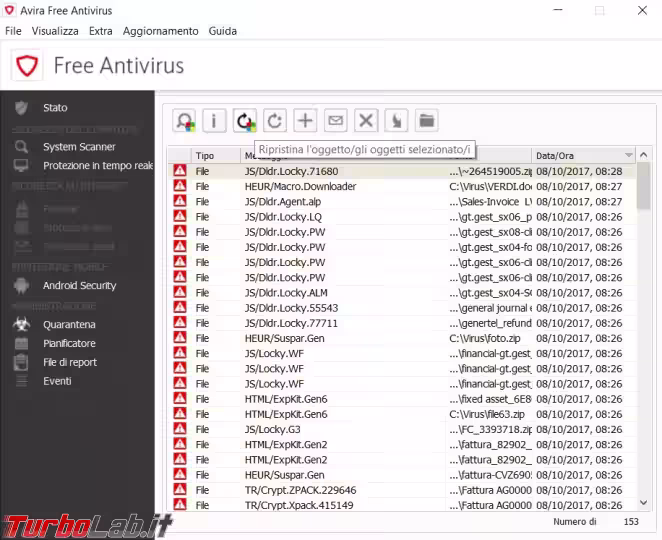This screenshot has width=662, height=540.
Task: Click the warning icon of the HEUR/Macro.Downloader row
Action: [180, 186]
